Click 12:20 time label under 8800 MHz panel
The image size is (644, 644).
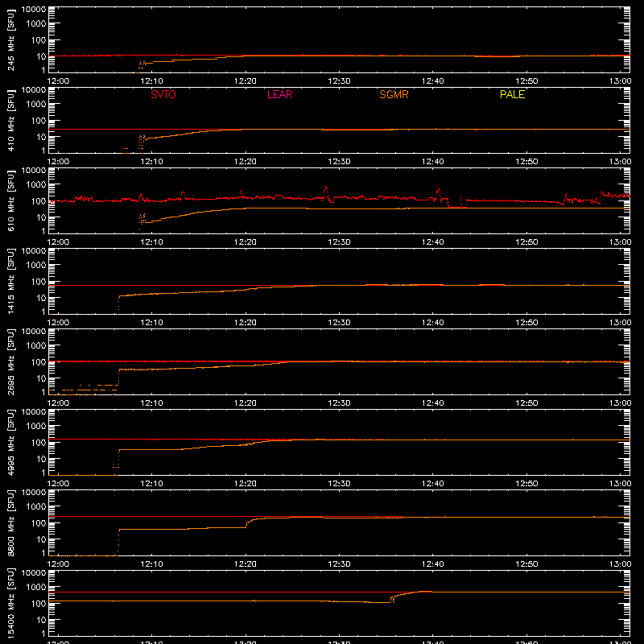[246, 564]
